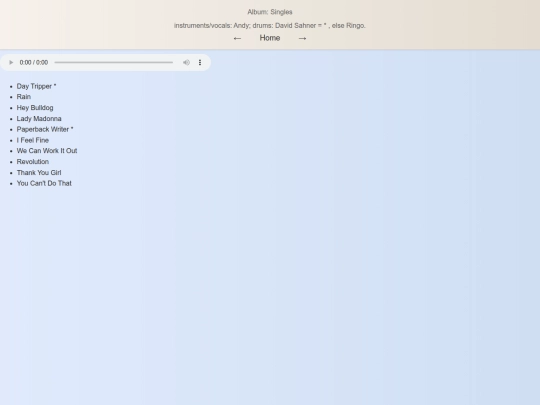
Task: Select the song You Can't Do That
Action: pyautogui.click(x=44, y=183)
